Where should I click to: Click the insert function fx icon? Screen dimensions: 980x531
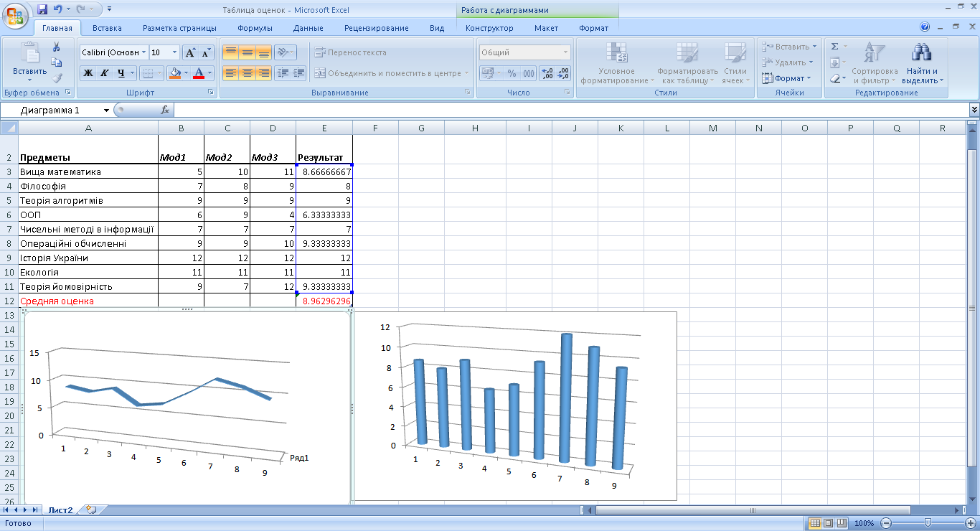tap(164, 110)
